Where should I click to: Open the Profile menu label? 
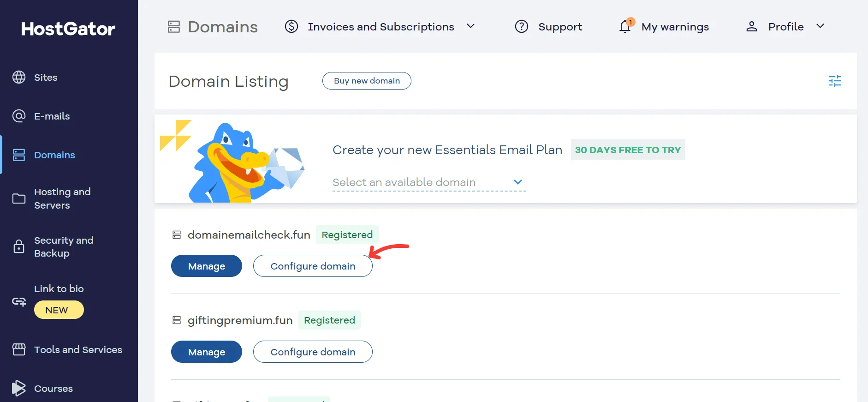pos(786,27)
